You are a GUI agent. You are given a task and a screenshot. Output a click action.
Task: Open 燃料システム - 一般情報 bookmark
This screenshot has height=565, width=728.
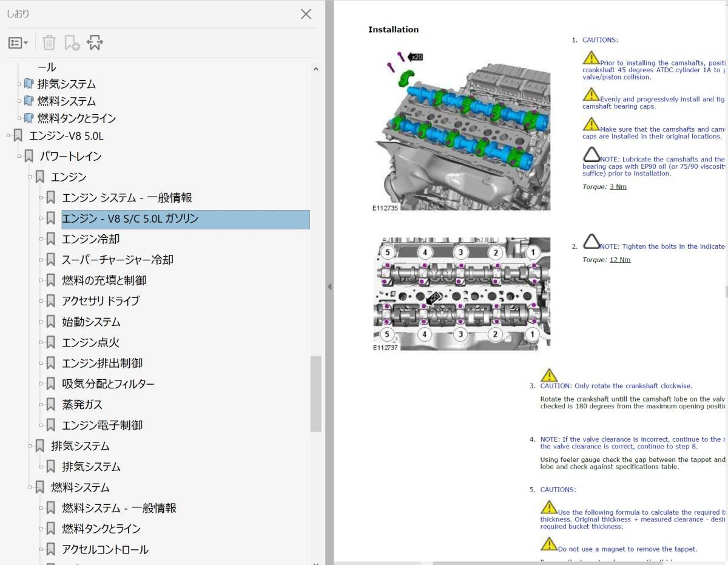[x=119, y=508]
